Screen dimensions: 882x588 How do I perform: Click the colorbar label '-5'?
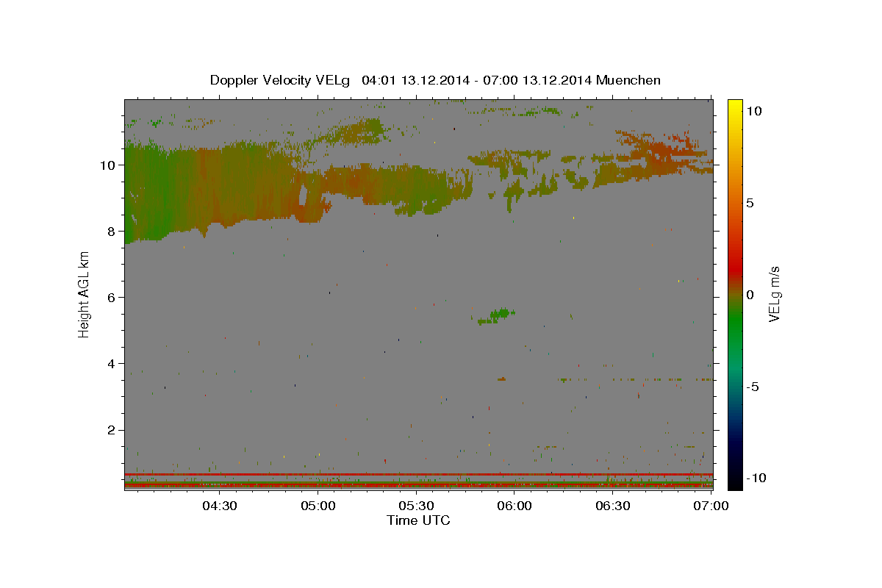click(x=753, y=387)
